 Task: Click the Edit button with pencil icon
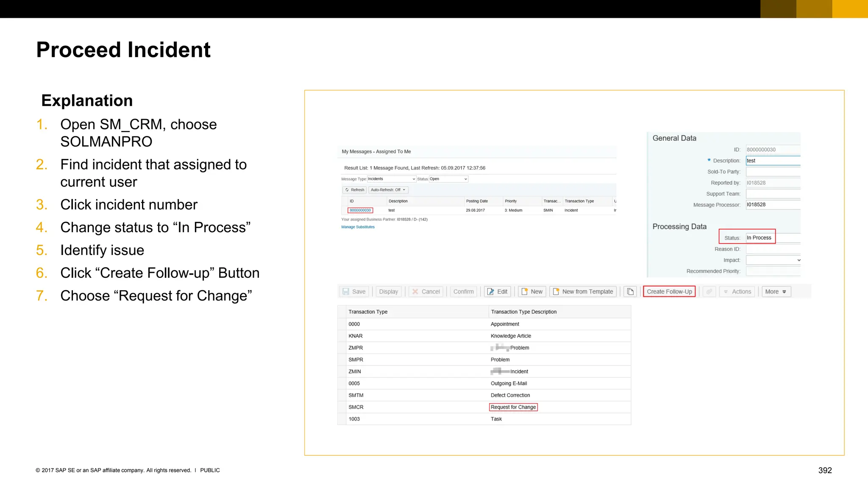coord(497,291)
